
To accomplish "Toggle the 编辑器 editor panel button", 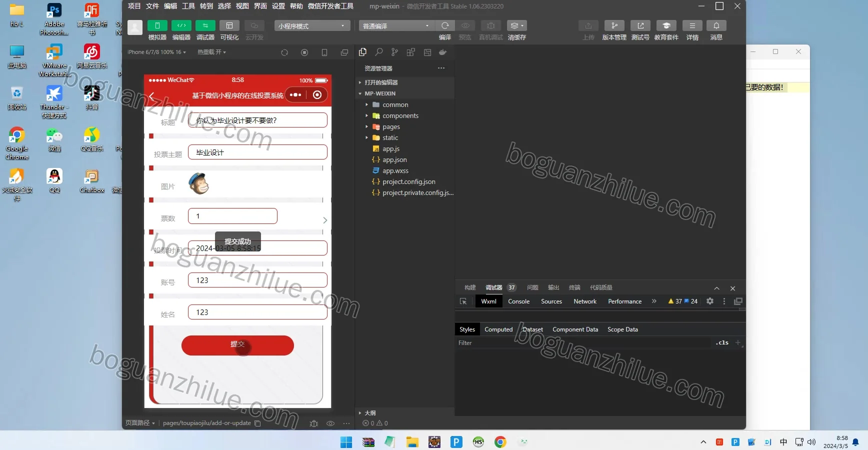I will (x=181, y=25).
